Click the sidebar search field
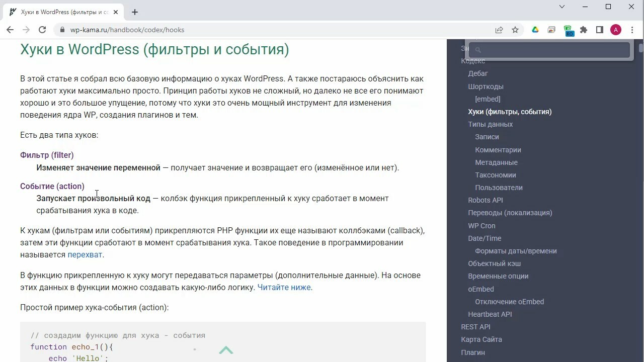The image size is (644, 362). coord(549,50)
